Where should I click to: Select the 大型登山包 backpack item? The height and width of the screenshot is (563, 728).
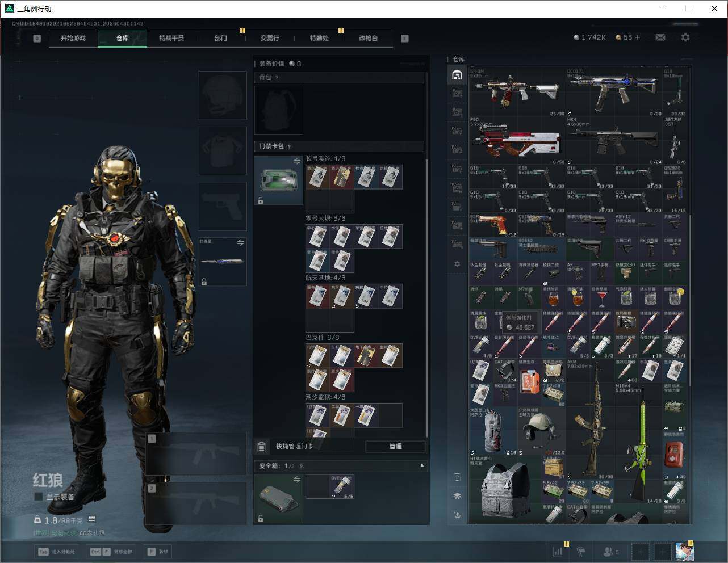tap(493, 431)
